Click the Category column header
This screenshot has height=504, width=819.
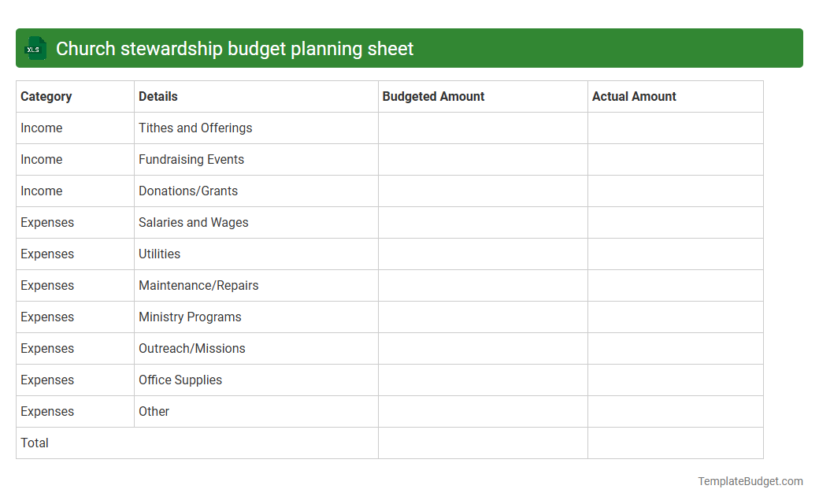click(46, 96)
